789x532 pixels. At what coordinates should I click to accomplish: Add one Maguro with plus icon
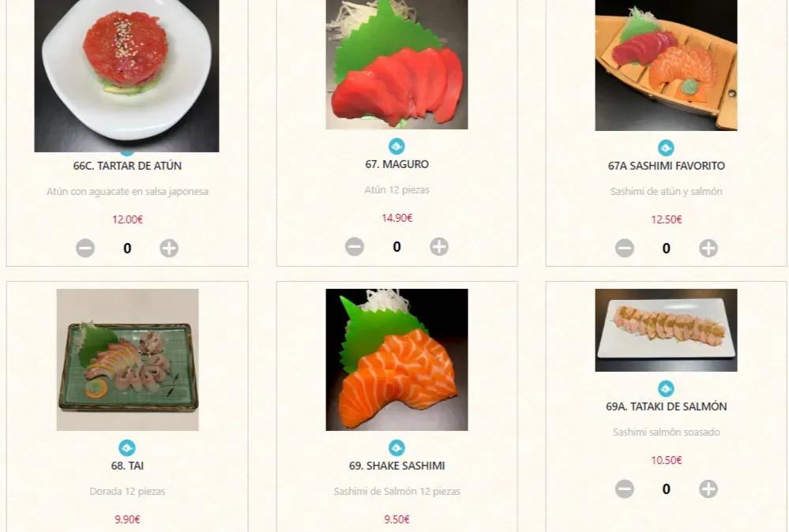click(x=439, y=246)
